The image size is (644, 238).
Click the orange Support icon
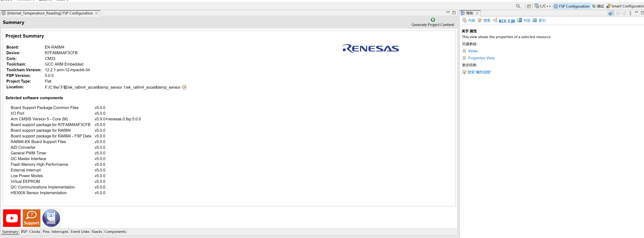click(31, 218)
